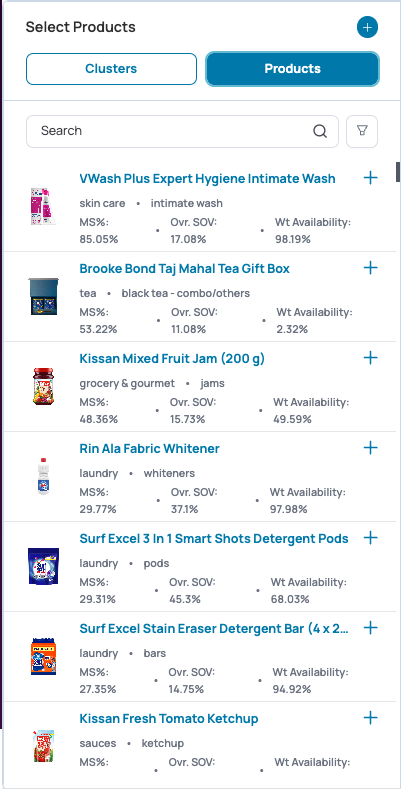Click the search magnifier icon
This screenshot has height=789, width=401.
point(320,131)
